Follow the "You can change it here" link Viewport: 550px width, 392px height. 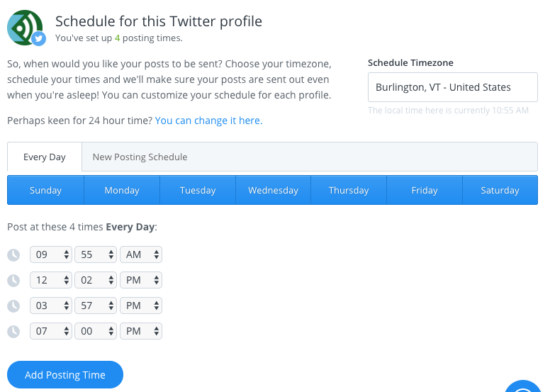tap(208, 121)
